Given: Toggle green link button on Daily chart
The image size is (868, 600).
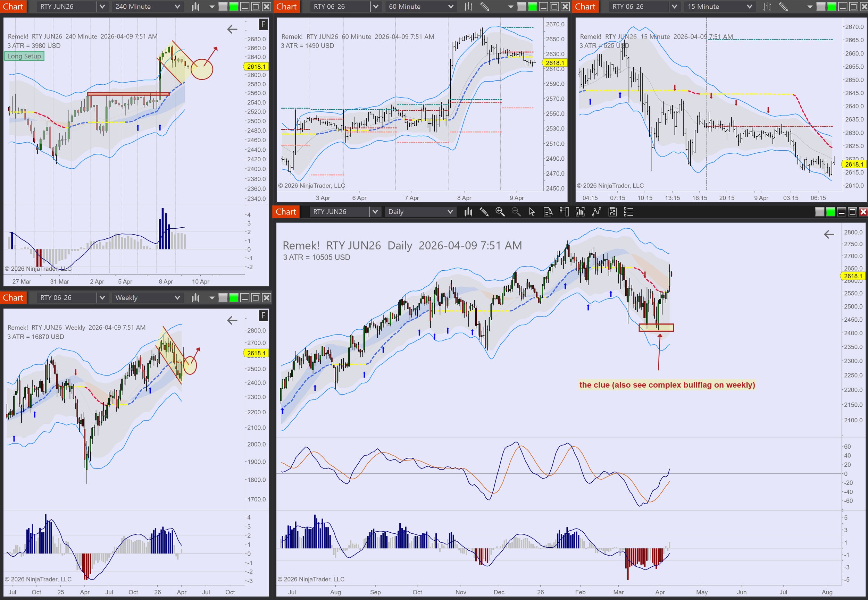Looking at the screenshot, I should click(831, 212).
